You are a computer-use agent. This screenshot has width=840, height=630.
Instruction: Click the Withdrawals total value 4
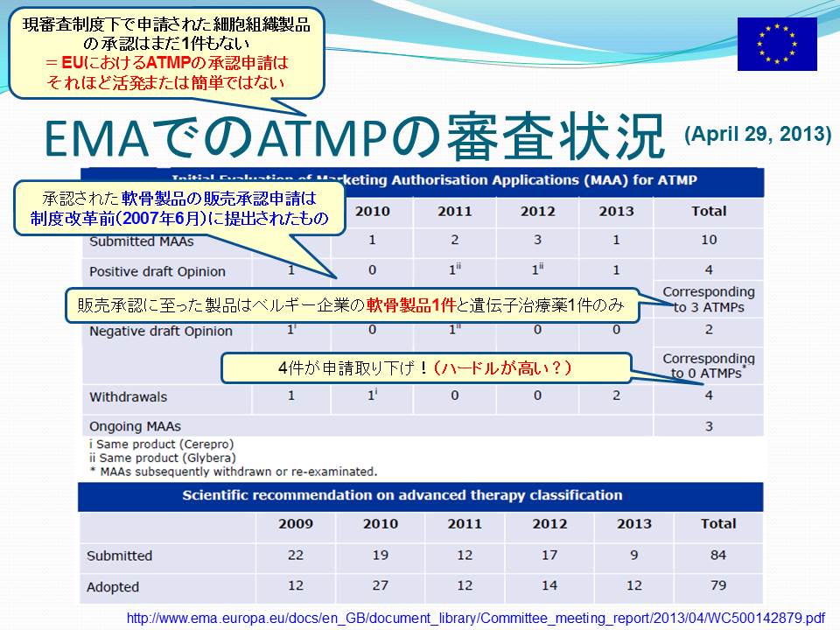[709, 395]
